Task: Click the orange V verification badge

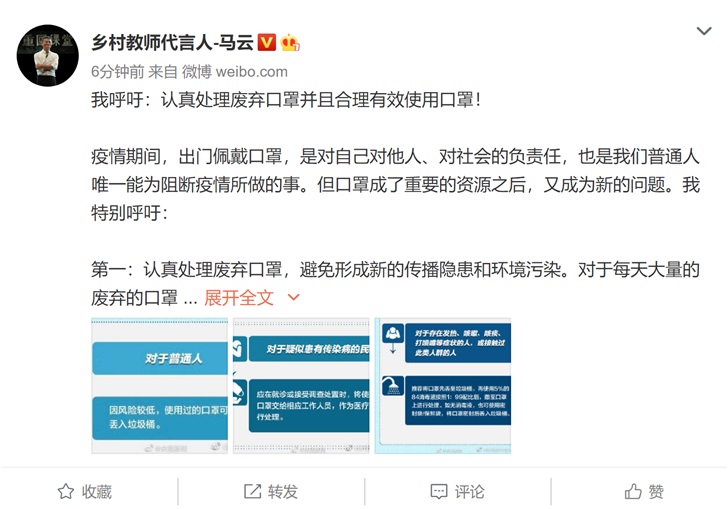Action: [x=266, y=42]
